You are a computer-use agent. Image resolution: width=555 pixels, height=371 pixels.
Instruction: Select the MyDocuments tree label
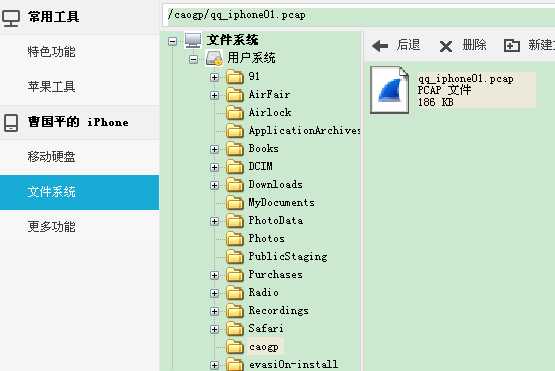coord(281,202)
